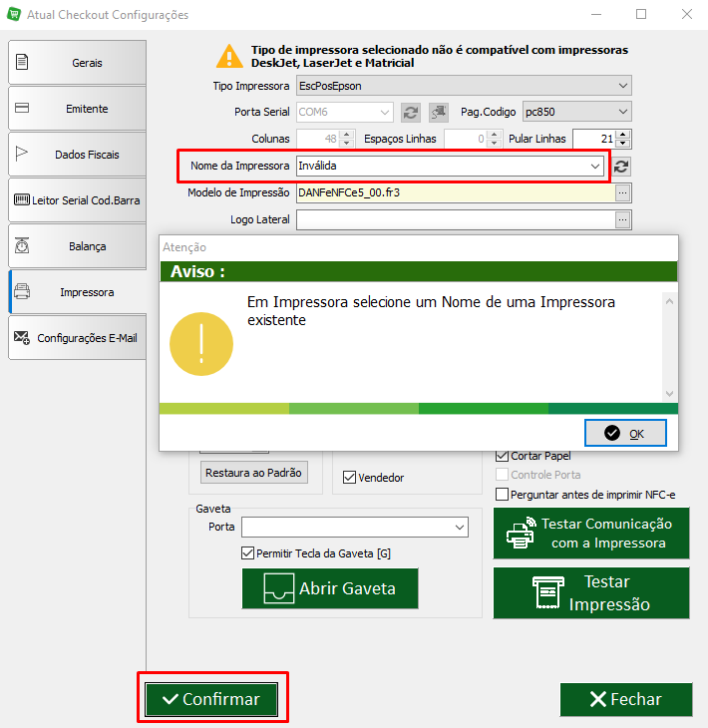Browse for Modelo de Impressão file
Image resolution: width=708 pixels, height=728 pixels.
(x=622, y=193)
